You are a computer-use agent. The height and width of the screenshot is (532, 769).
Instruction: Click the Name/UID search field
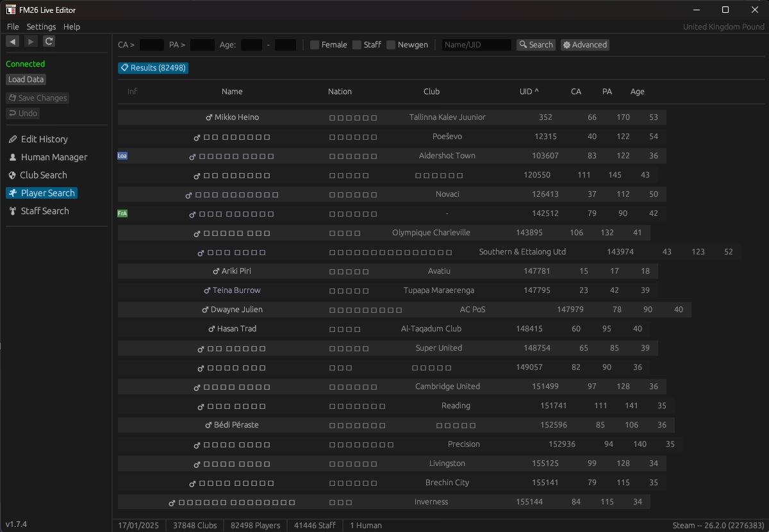click(x=476, y=45)
